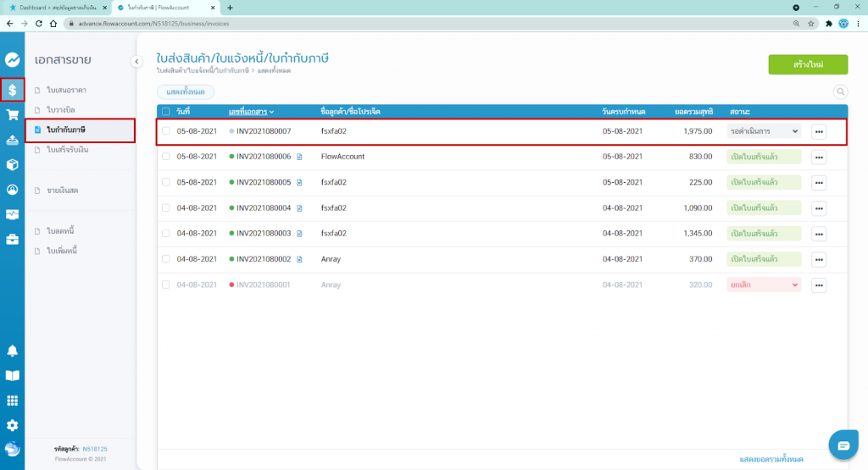Image resolution: width=868 pixels, height=470 pixels.
Task: Open the dashboard chart icon in sidebar
Action: (12, 60)
